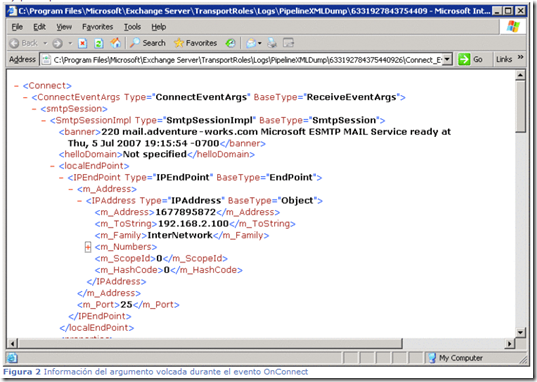Click the title bar Internet Explorer icon
537x382 pixels.
pos(12,11)
